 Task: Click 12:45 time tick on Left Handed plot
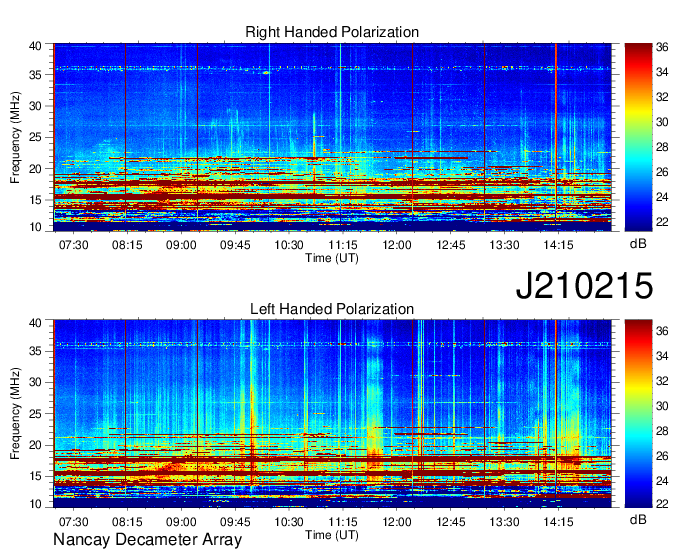pyautogui.click(x=451, y=522)
